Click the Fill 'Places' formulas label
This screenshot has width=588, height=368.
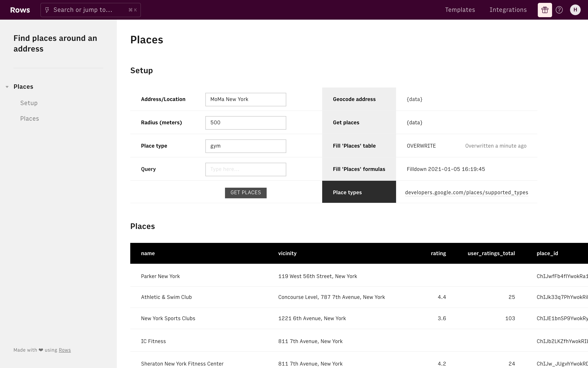click(359, 169)
